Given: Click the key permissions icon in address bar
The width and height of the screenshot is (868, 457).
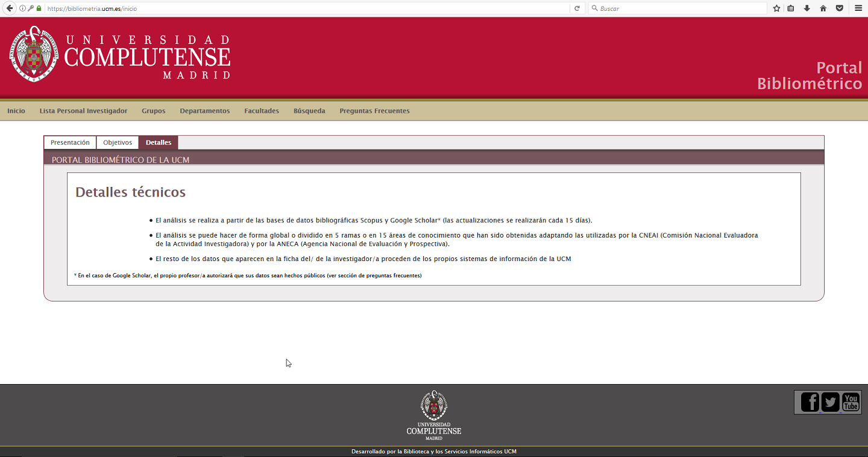Looking at the screenshot, I should (x=31, y=8).
